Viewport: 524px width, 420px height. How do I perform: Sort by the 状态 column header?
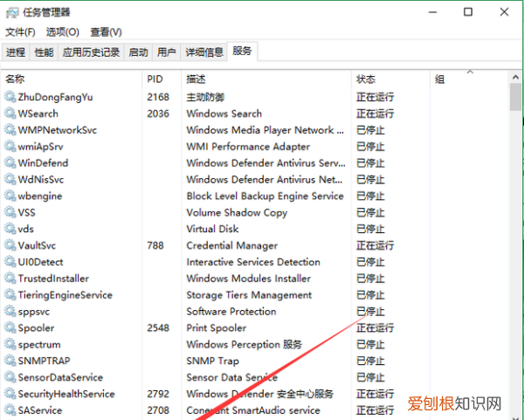pos(390,79)
